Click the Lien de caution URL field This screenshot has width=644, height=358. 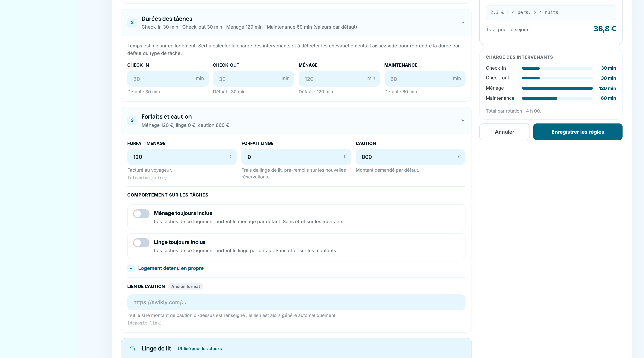point(296,302)
